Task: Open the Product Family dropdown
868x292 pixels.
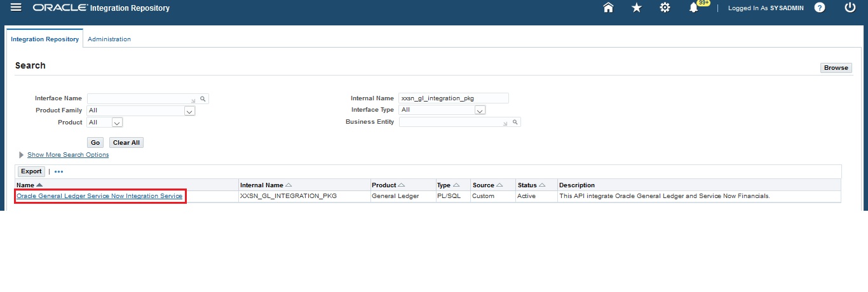Action: coord(141,110)
